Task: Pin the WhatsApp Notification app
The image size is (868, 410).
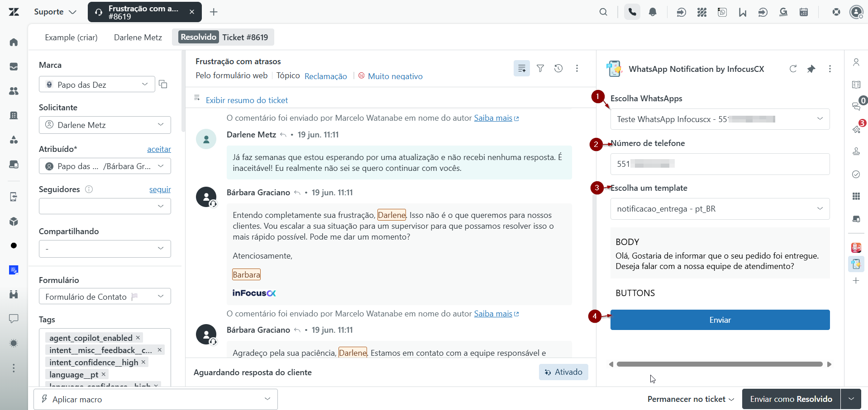Action: (x=811, y=69)
